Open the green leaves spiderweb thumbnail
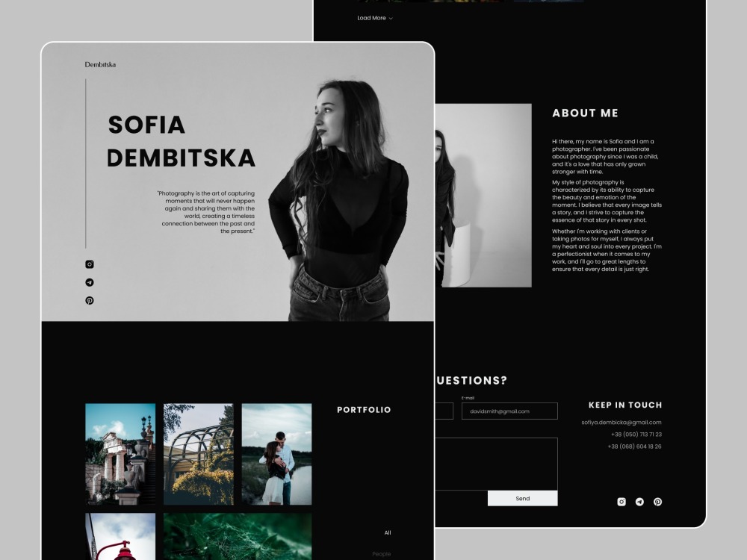The image size is (747, 560). [238, 537]
